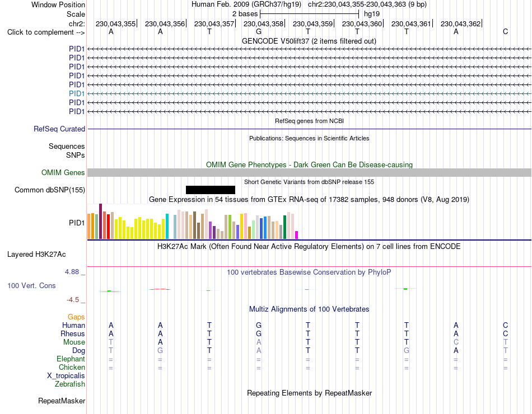The height and width of the screenshot is (414, 532).
Task: Open the '100 Vert. Cons' track label
Action: click(31, 285)
